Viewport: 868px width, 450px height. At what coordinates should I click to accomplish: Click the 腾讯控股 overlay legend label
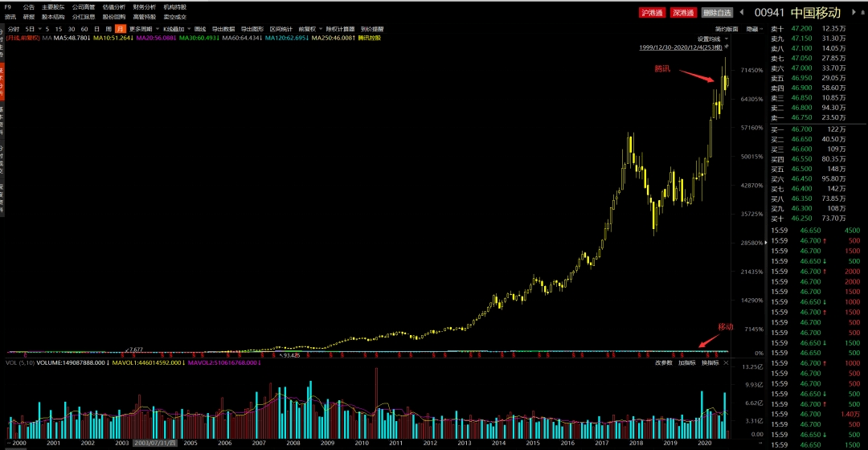tap(369, 39)
